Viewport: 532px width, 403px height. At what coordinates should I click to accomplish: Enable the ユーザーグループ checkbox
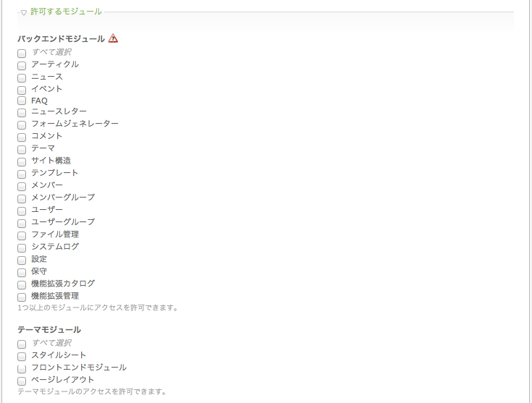[x=22, y=224]
